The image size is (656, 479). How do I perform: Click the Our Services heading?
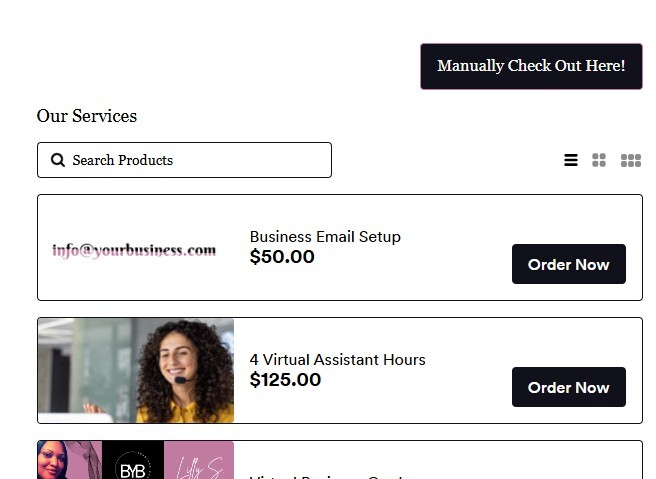click(87, 116)
